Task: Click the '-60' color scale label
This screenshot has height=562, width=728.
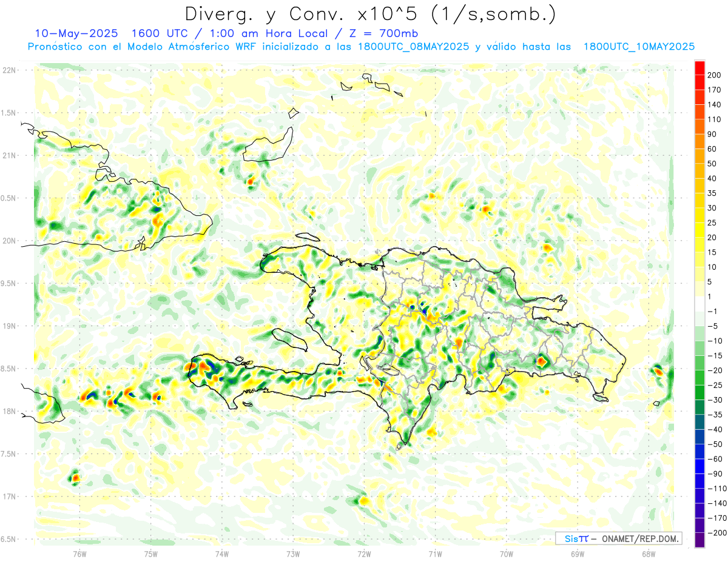Action: (715, 459)
